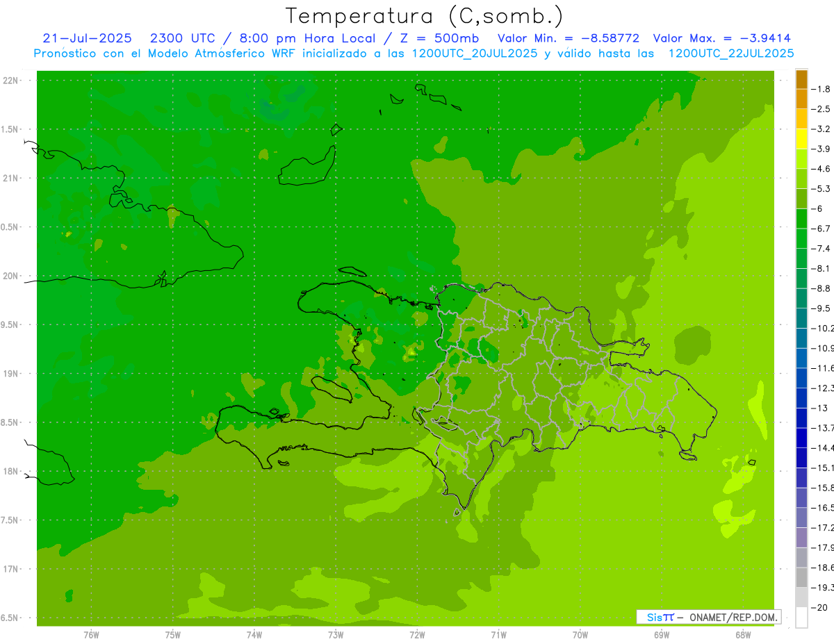The image size is (834, 644).
Task: Pick the bright yellow swatch between -3.2 and -3.9
Action: tap(801, 139)
